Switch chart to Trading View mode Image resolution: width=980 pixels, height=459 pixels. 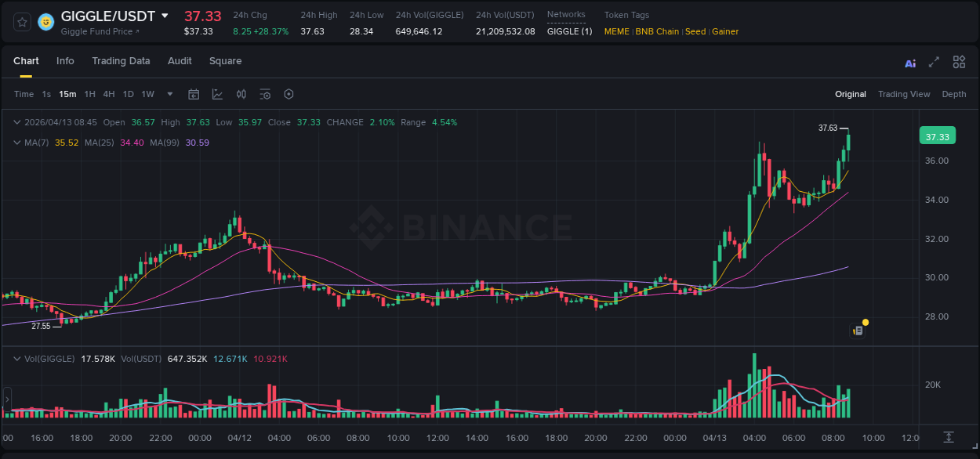[904, 94]
